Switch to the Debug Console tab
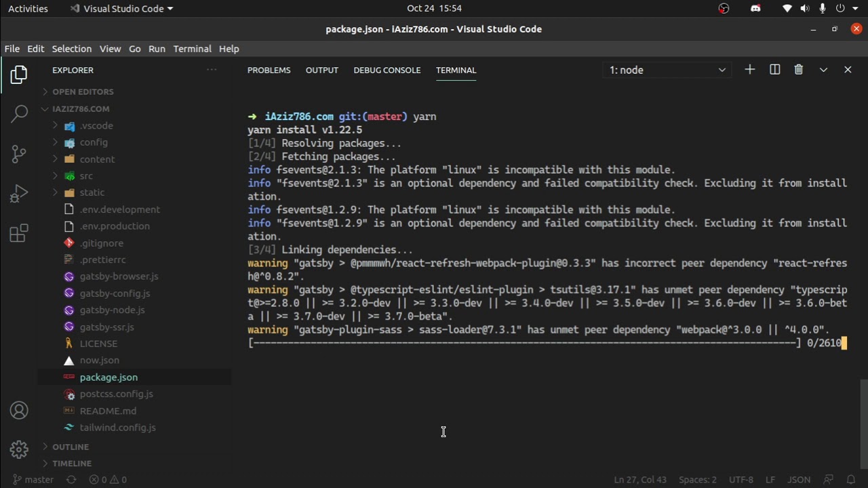868x488 pixels. [x=387, y=70]
